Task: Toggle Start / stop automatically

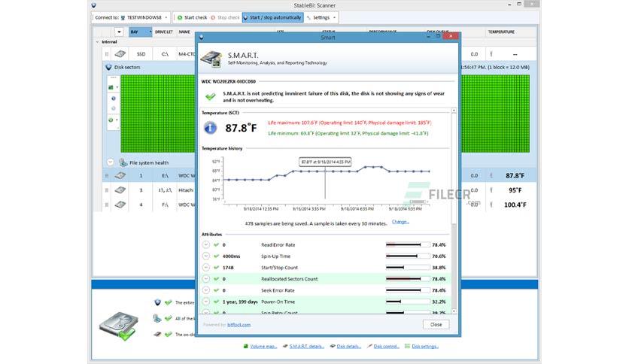Action: coord(273,17)
